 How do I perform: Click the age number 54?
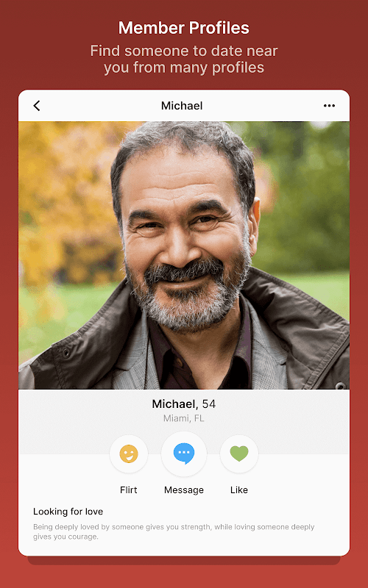[x=209, y=404]
